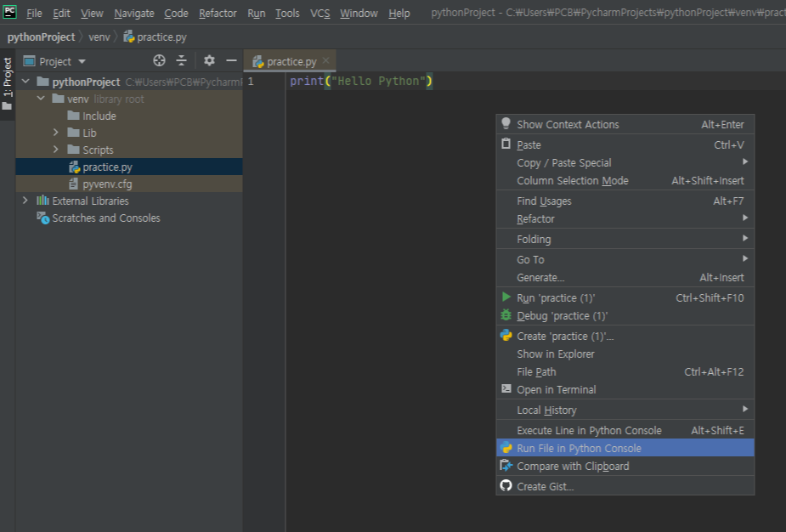Click the PyCharm logo icon
This screenshot has width=786, height=532.
coord(9,12)
